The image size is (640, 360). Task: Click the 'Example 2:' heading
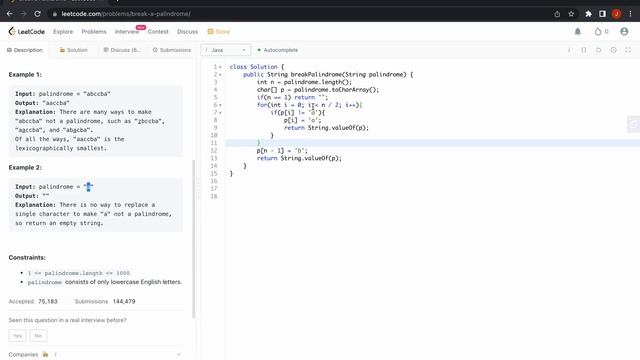pyautogui.click(x=25, y=167)
